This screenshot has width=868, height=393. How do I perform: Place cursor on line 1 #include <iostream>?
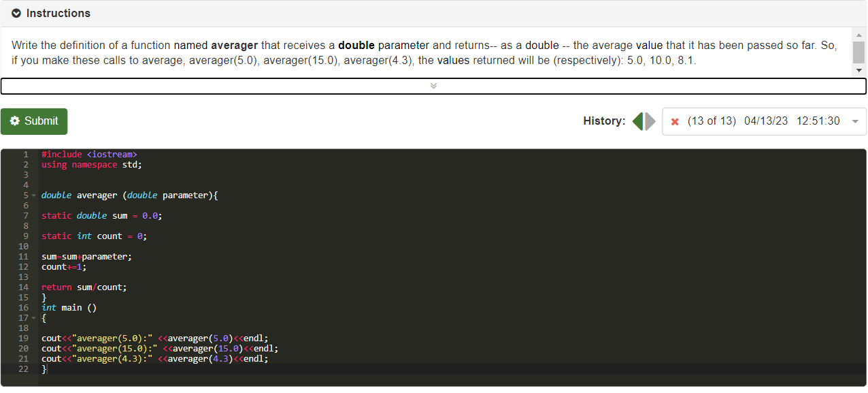click(x=89, y=155)
